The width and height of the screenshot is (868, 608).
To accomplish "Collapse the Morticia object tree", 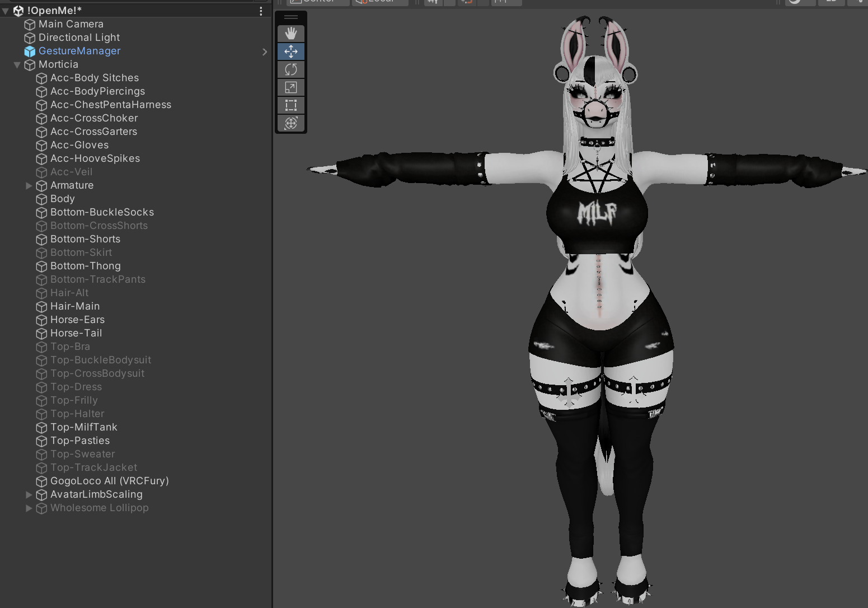I will click(x=17, y=64).
